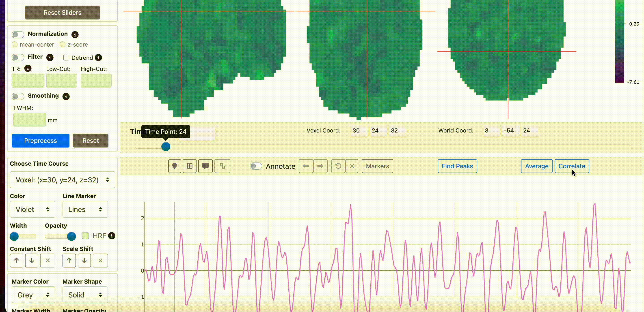Open the Lines line marker dropdown
This screenshot has height=312, width=644.
[85, 209]
